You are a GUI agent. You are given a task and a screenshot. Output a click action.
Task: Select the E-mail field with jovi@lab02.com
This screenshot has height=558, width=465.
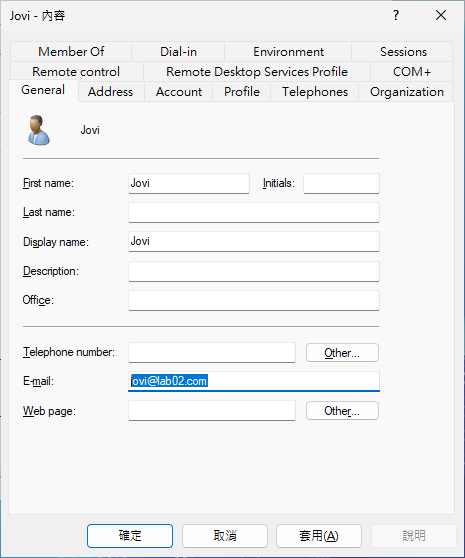[x=254, y=381]
